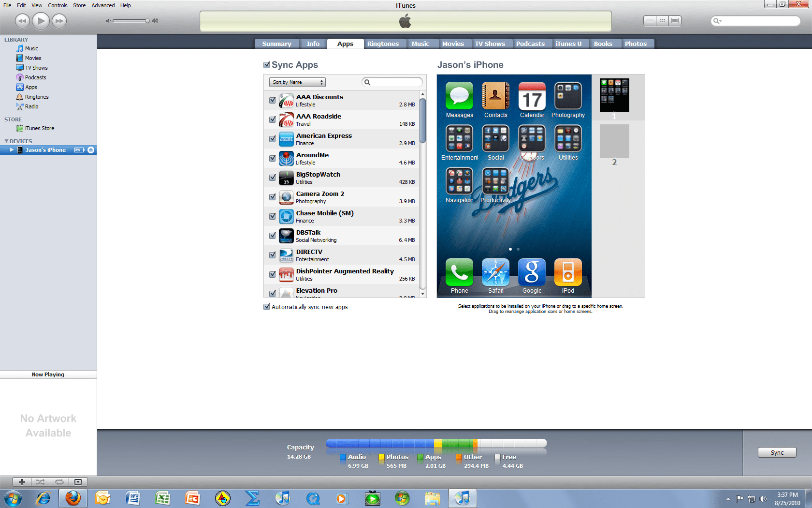Open the Advanced menu
The image size is (812, 508).
click(x=103, y=5)
